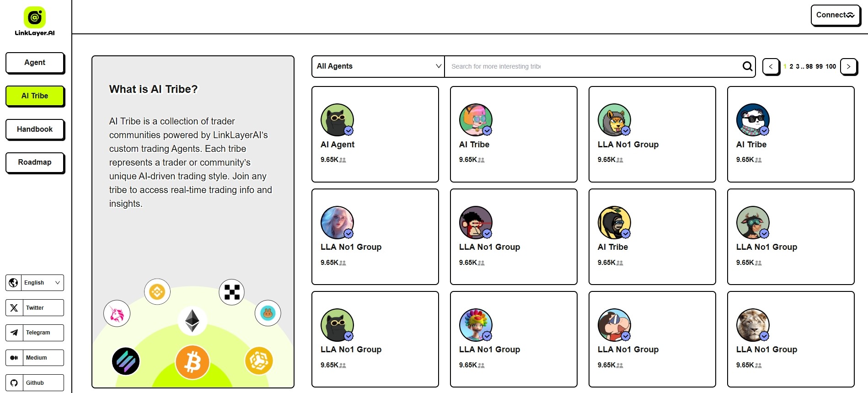
Task: Click the Uniswap unicorn icon
Action: coord(117,314)
